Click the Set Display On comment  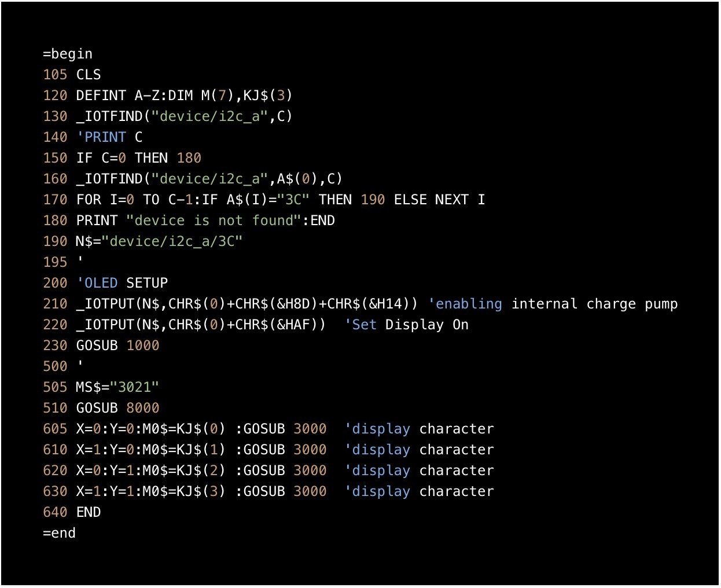pos(406,325)
